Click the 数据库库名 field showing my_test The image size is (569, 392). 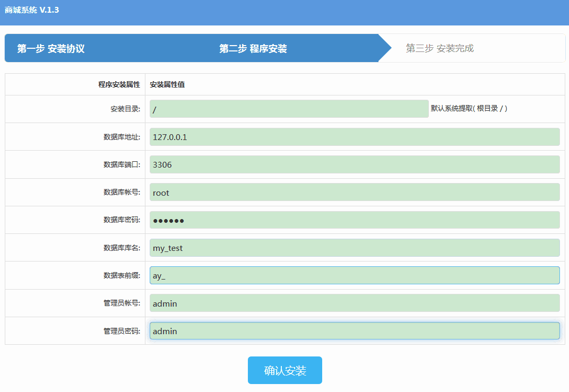tap(354, 248)
